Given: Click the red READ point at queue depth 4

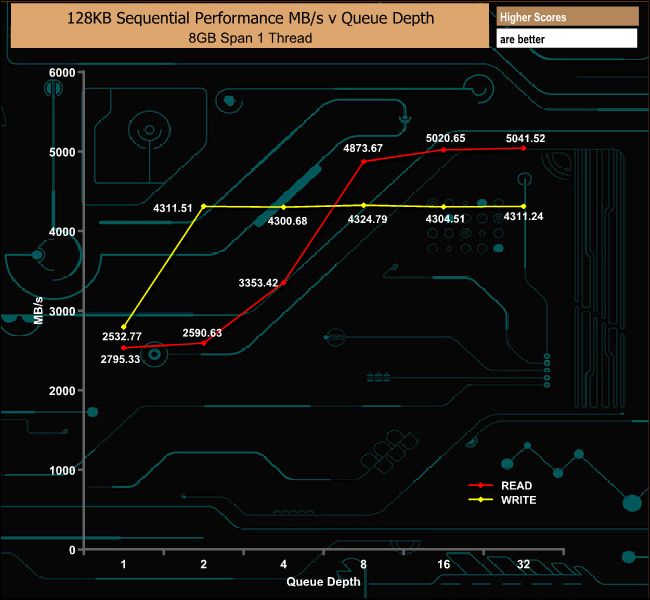Looking at the screenshot, I should coord(284,283).
